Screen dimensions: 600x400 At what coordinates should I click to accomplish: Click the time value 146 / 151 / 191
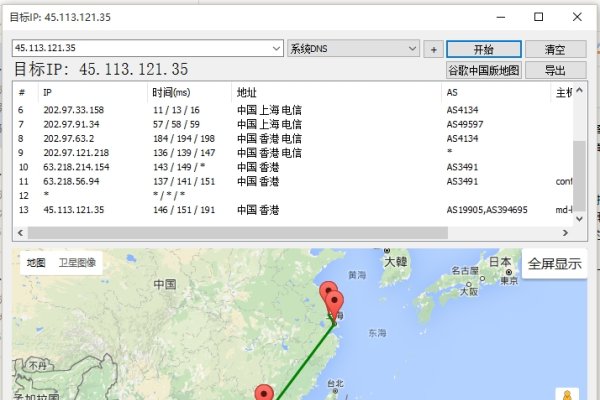point(184,209)
